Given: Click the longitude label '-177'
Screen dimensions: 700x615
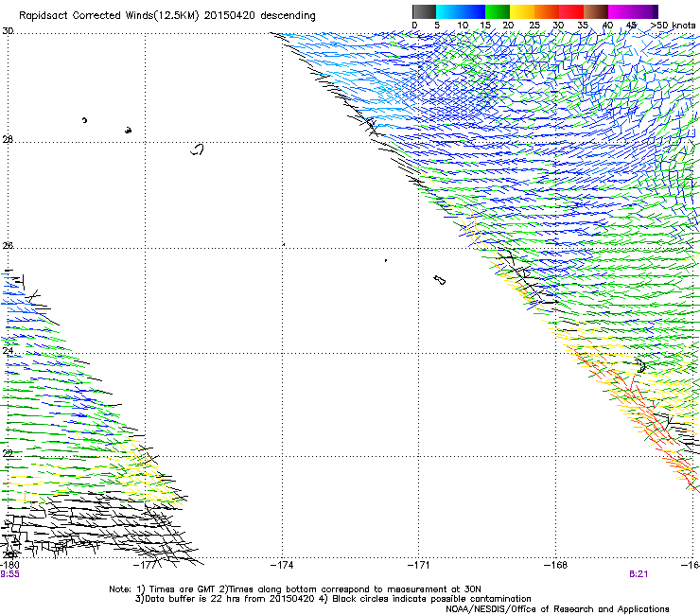Looking at the screenshot, I should (x=145, y=565).
